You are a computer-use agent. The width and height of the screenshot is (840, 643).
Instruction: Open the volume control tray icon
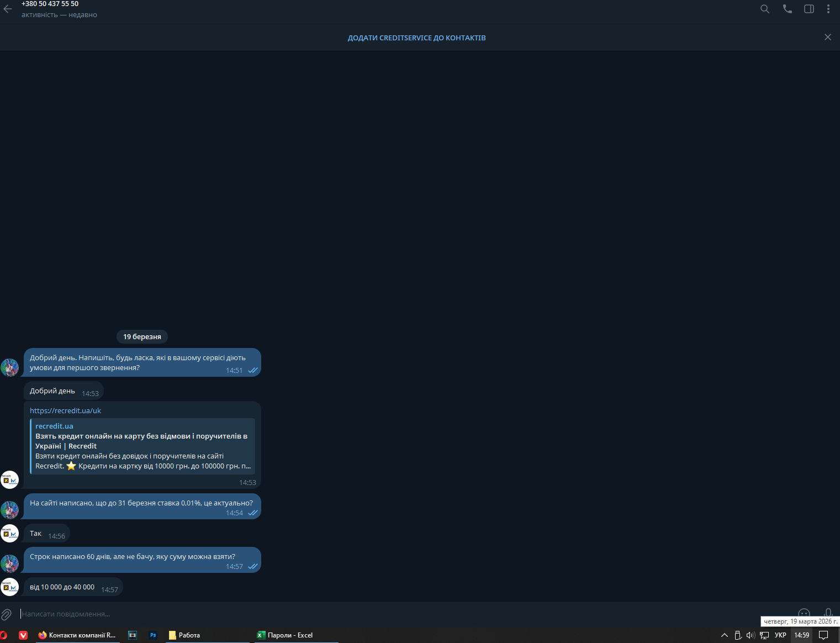tap(751, 635)
